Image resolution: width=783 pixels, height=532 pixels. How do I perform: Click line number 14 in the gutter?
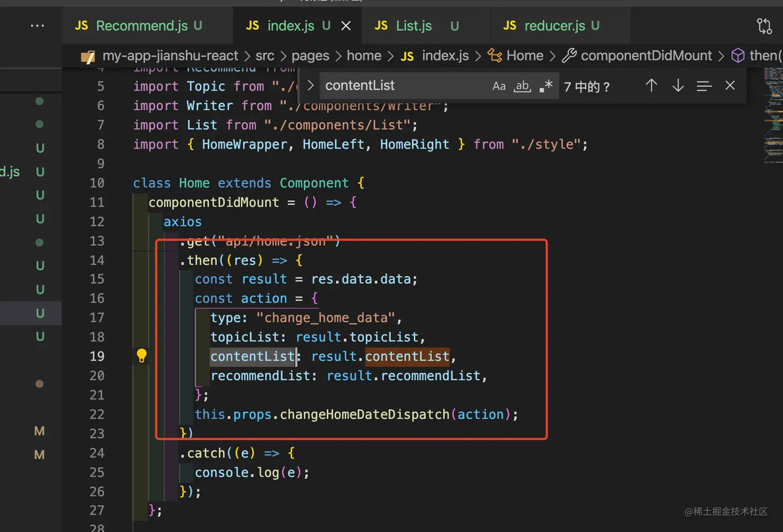coord(97,260)
